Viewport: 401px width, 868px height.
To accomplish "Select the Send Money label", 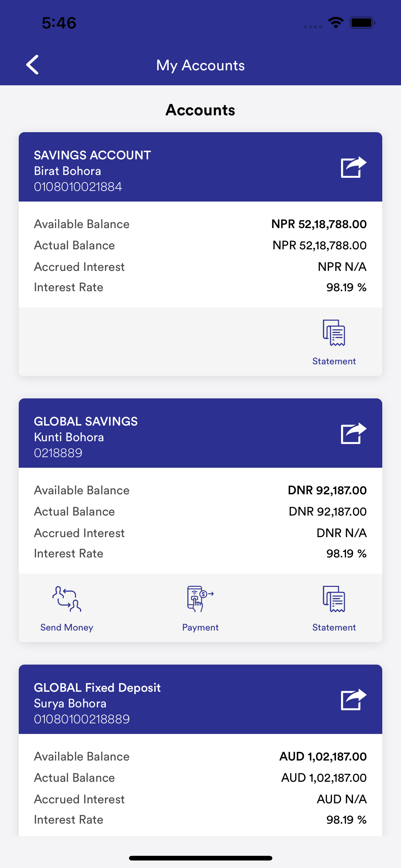I will pos(67,627).
